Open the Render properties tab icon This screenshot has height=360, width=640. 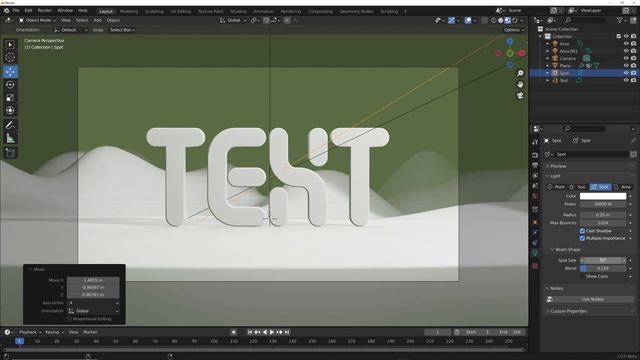coord(535,156)
